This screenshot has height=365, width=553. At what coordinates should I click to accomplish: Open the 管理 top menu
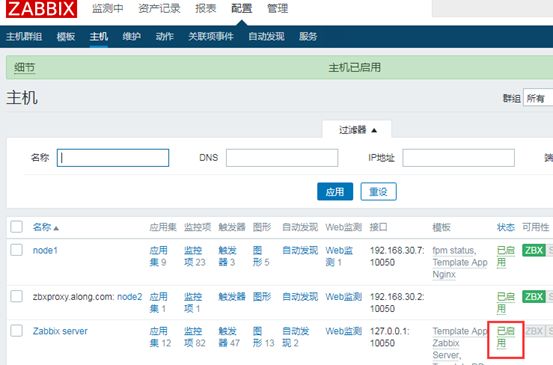coord(277,8)
